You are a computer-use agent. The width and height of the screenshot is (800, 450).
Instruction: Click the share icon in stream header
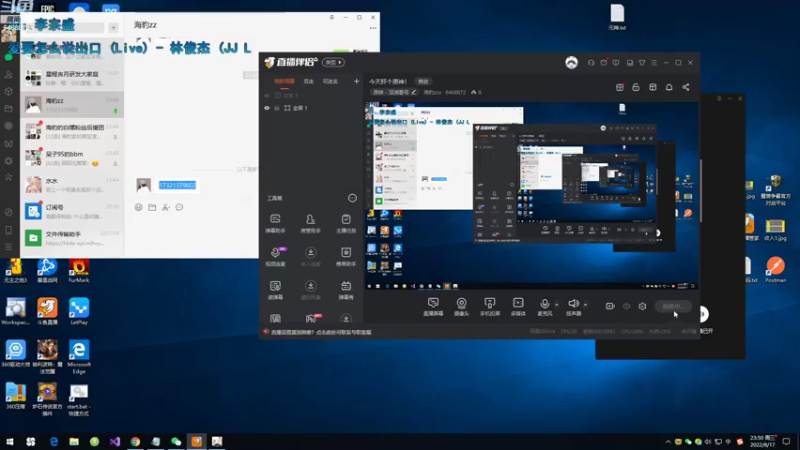point(686,87)
